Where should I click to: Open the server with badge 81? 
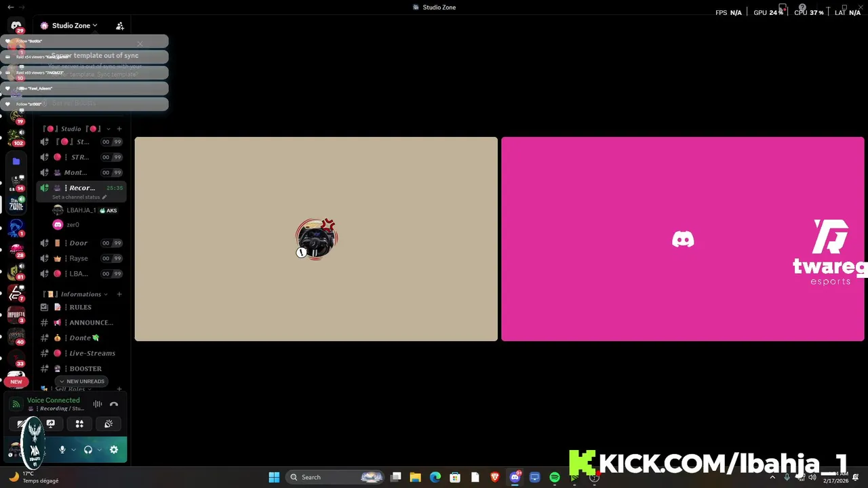(16, 272)
